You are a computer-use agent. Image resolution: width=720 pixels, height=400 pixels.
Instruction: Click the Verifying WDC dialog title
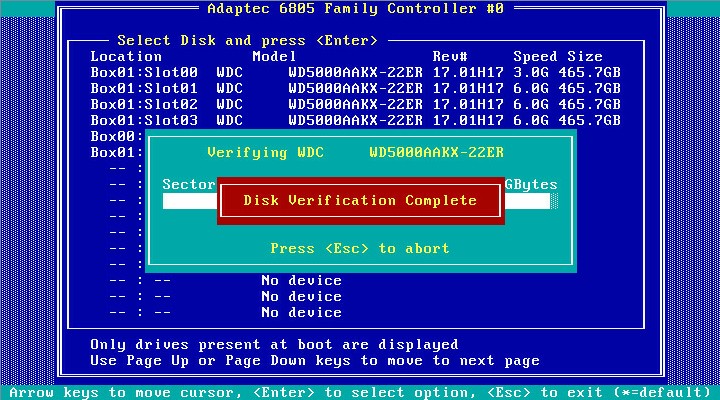pos(355,152)
